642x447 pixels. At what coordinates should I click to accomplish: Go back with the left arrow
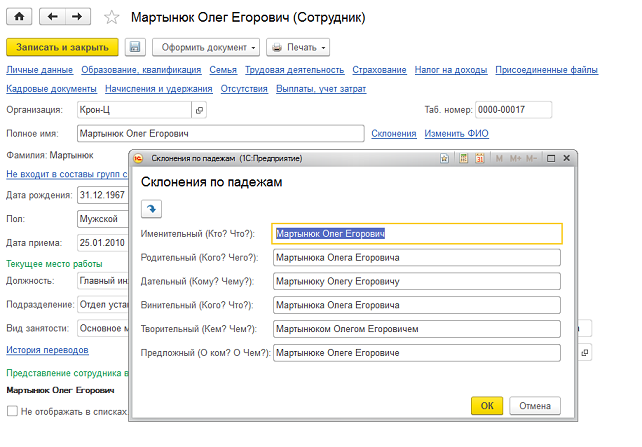pyautogui.click(x=53, y=17)
